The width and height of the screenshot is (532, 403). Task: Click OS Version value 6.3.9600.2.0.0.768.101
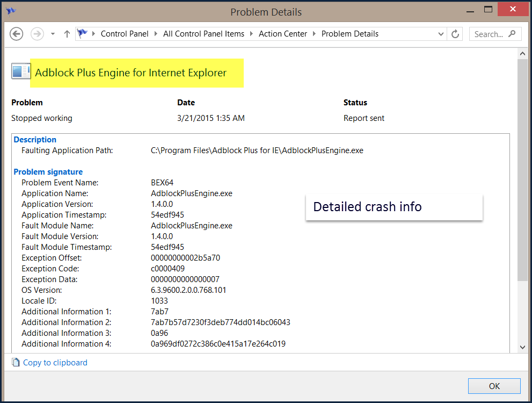pyautogui.click(x=188, y=290)
